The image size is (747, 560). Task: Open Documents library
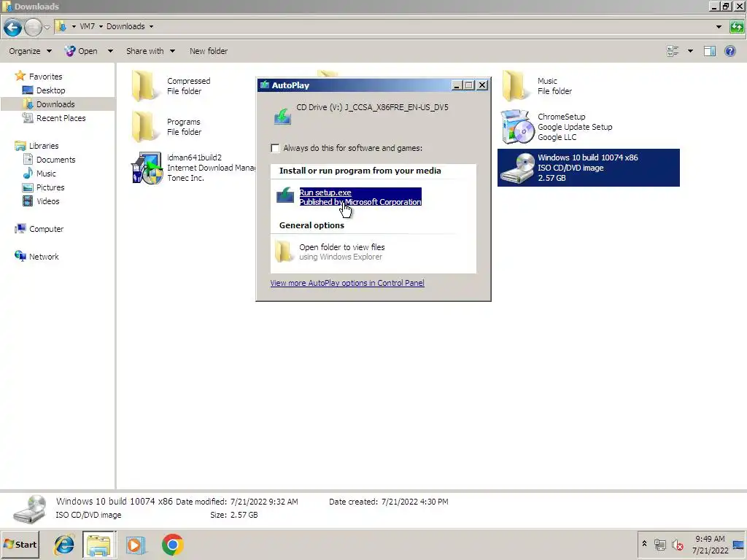(x=55, y=160)
